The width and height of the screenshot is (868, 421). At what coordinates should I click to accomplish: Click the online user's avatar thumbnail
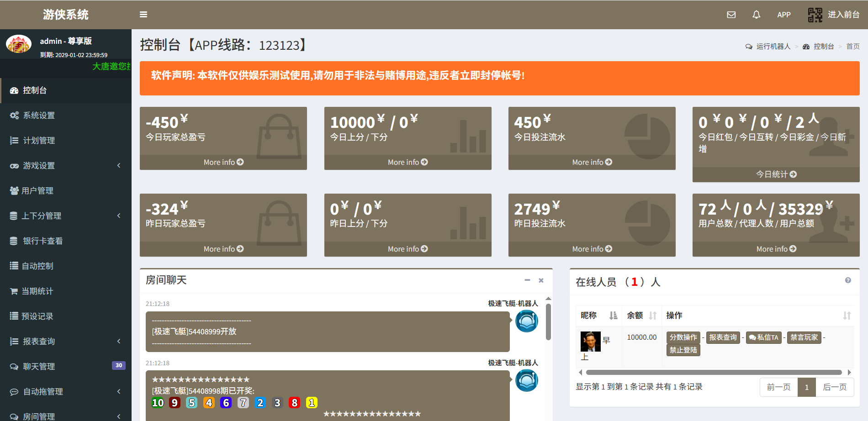[590, 341]
